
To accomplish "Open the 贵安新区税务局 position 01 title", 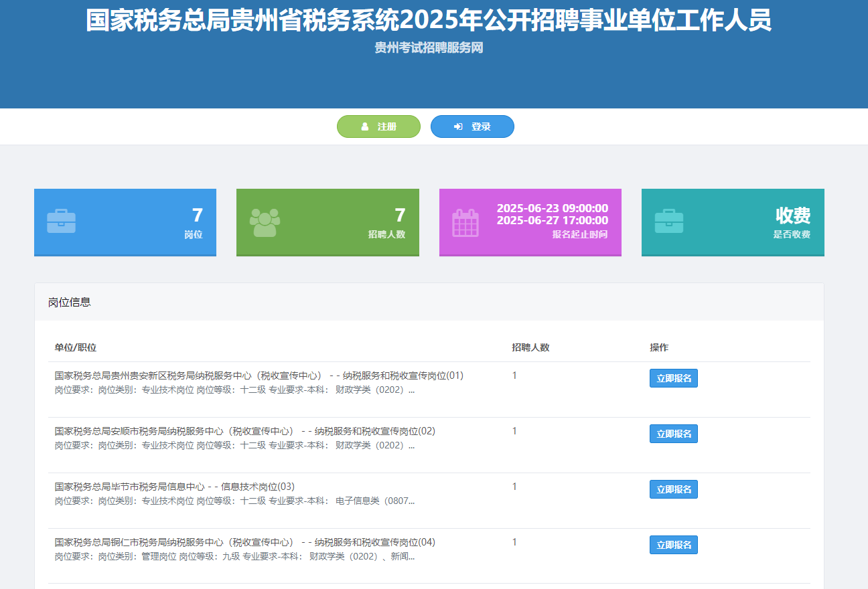I will point(259,375).
